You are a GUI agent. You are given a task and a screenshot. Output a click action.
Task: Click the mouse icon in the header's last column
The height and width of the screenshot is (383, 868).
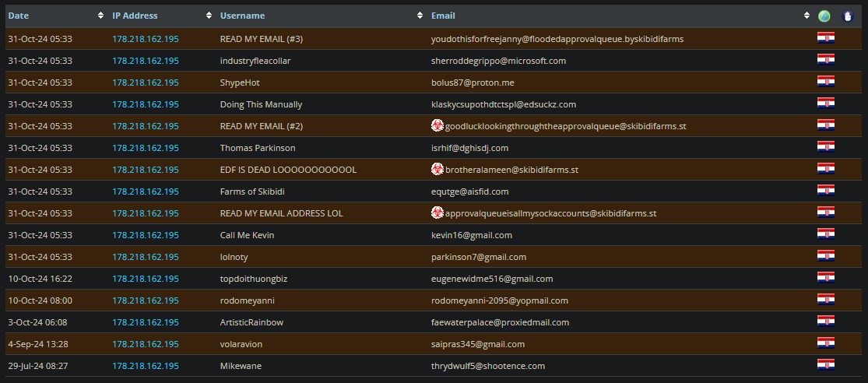(x=848, y=16)
